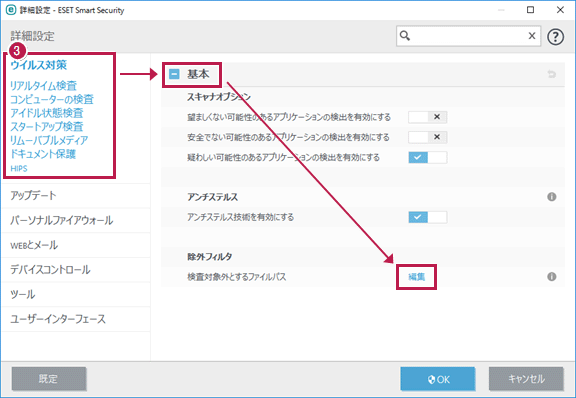Clear the search field with X
This screenshot has height=398, width=576.
click(532, 36)
